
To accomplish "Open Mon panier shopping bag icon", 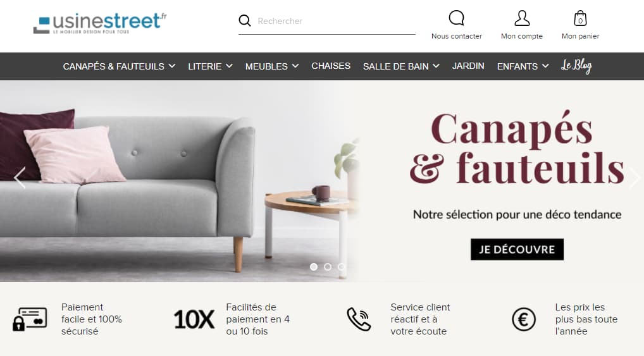I will coord(580,18).
